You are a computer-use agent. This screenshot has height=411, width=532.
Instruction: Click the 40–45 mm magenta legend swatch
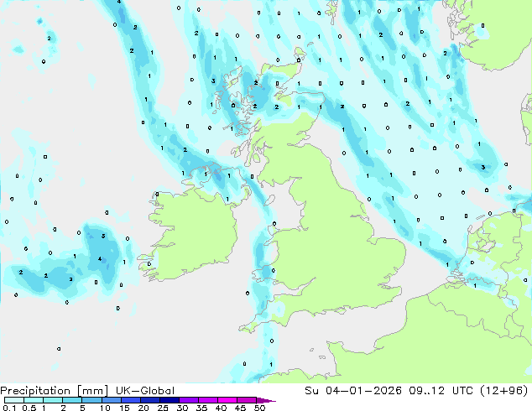pos(227,400)
